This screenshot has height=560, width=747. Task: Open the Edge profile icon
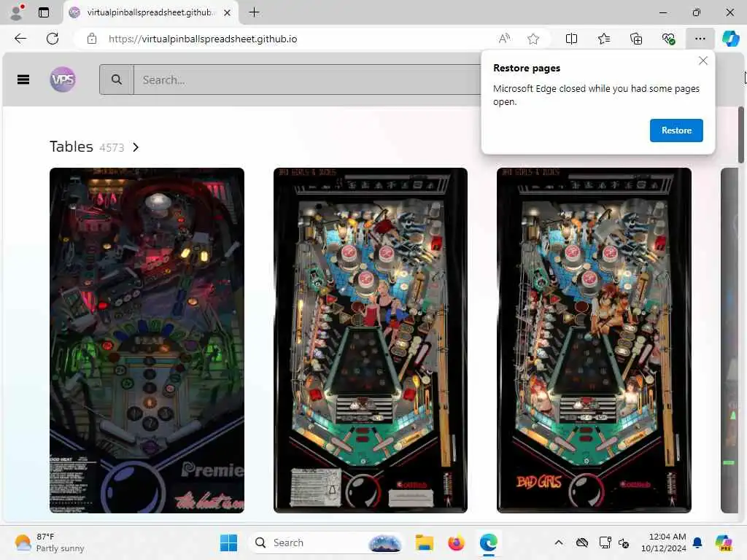[18, 12]
